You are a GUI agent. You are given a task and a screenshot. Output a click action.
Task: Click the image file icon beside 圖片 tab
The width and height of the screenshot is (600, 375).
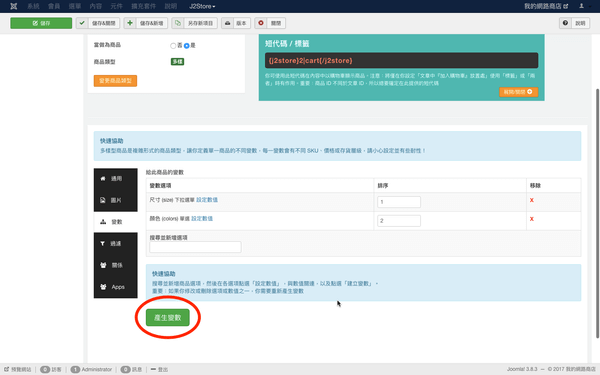(x=103, y=200)
